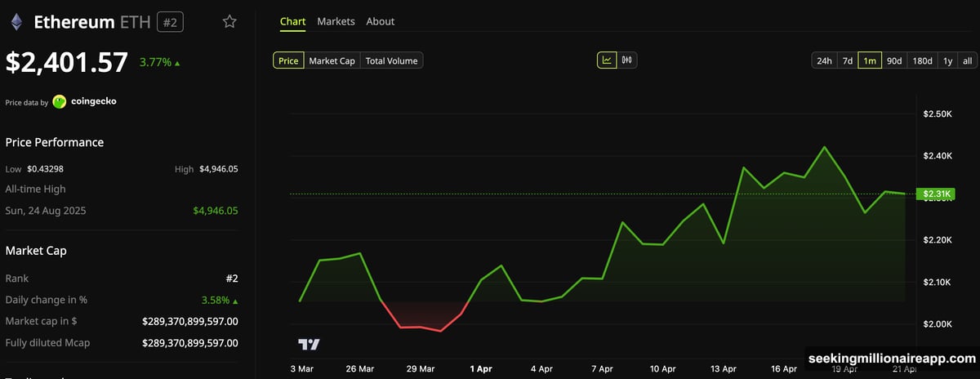Click the $2.20K y-axis label
This screenshot has width=980, height=379.
[938, 240]
